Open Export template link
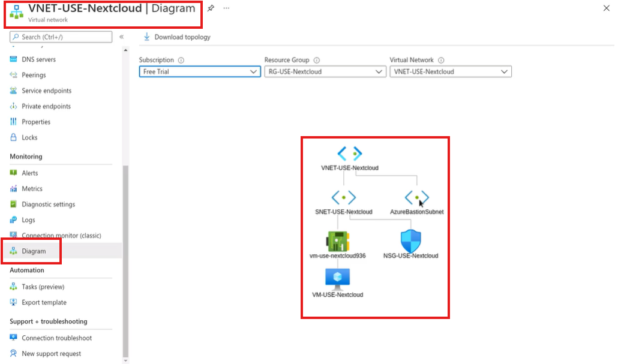The width and height of the screenshot is (621, 364). pos(44,302)
